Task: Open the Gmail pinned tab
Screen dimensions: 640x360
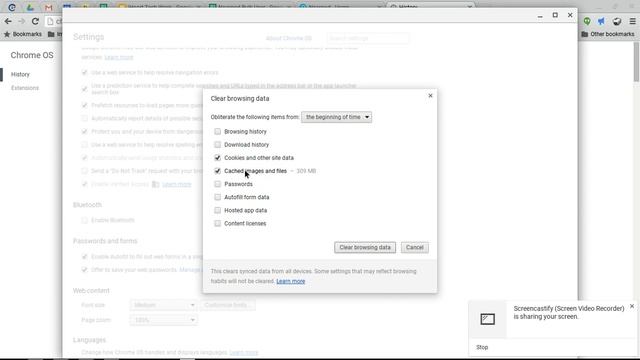Action: [49, 7]
